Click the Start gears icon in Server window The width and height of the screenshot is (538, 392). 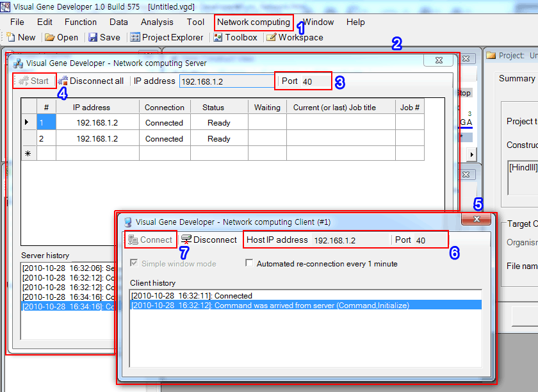(x=23, y=81)
